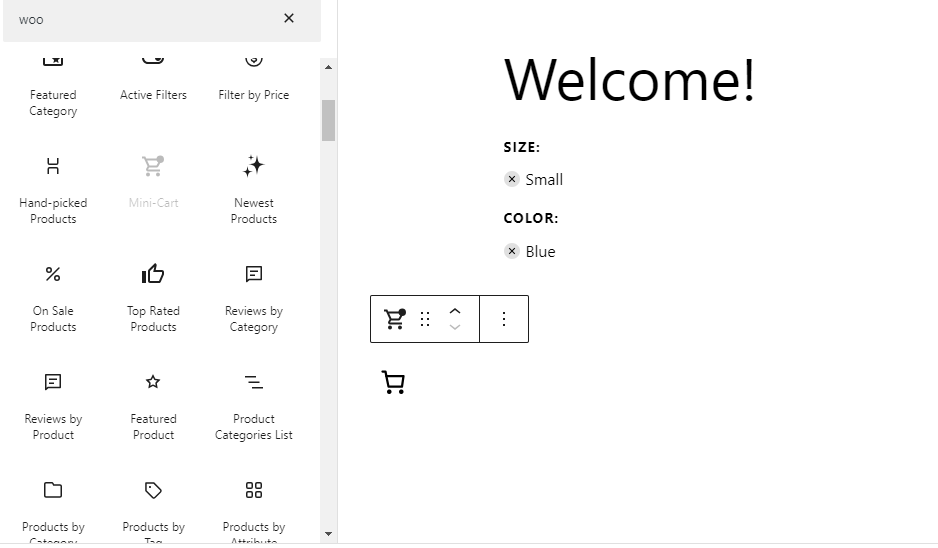The height and width of the screenshot is (548, 938).
Task: Add the Newest Products block
Action: (x=253, y=189)
